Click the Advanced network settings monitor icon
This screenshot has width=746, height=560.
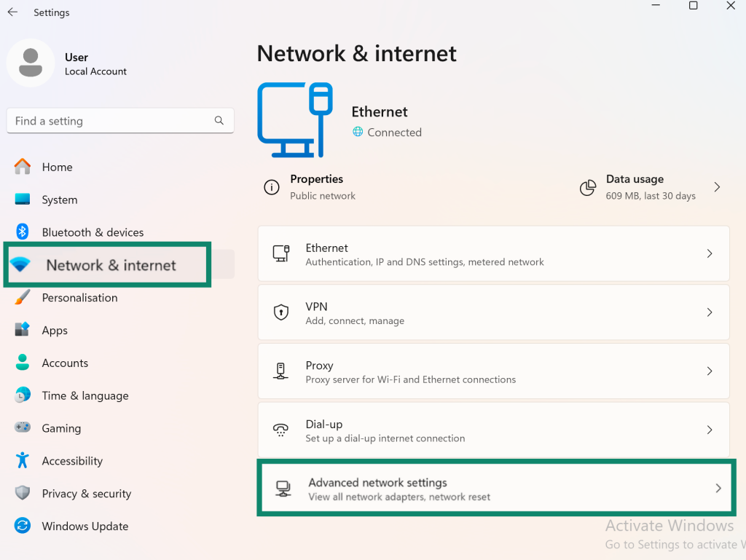point(282,489)
